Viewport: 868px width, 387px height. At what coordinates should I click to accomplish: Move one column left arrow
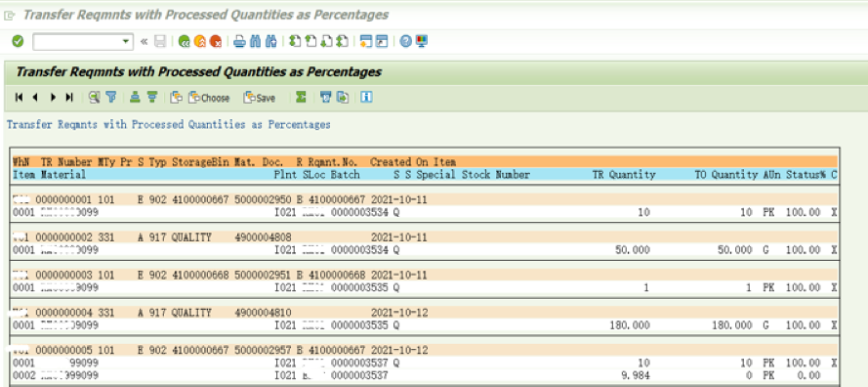click(35, 98)
